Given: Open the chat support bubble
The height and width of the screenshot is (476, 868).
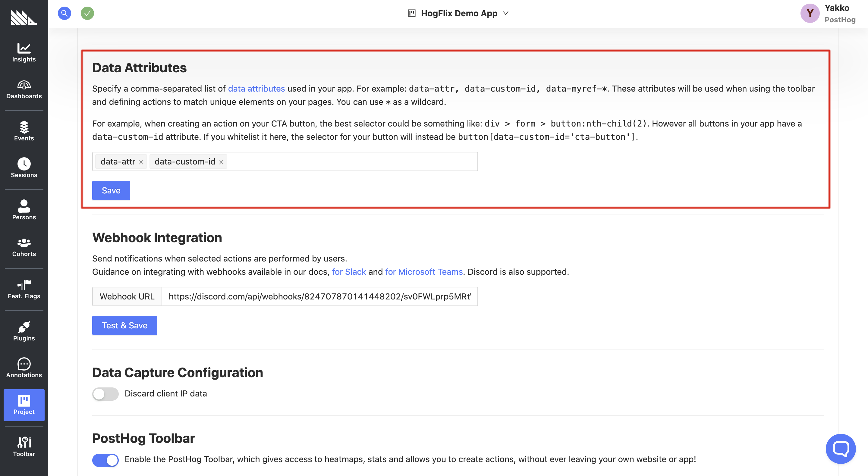Looking at the screenshot, I should click(840, 449).
